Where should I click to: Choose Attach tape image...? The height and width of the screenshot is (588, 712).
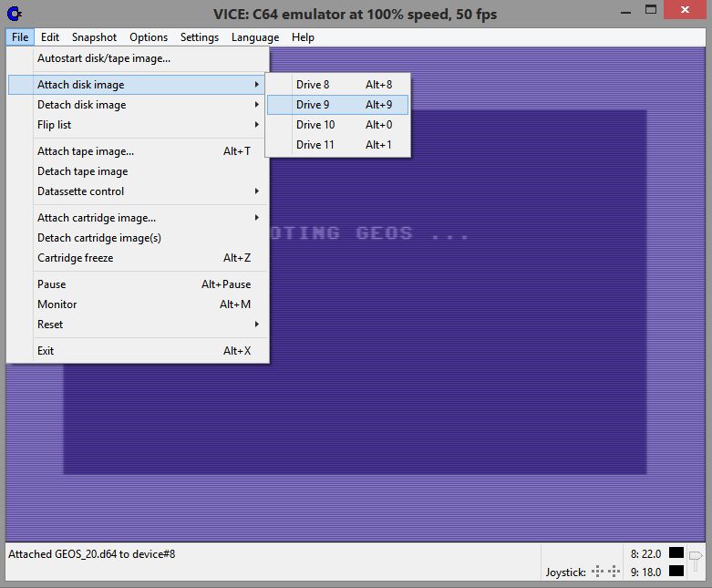point(139,150)
